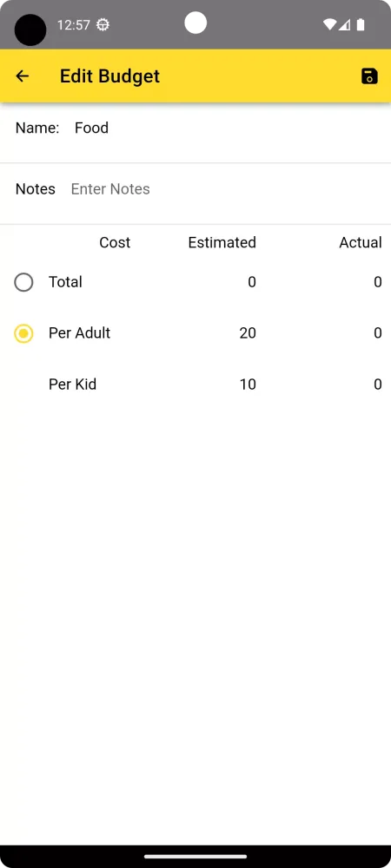Screen dimensions: 391x868
Task: Tap the cellular signal icon
Action: coord(344,24)
